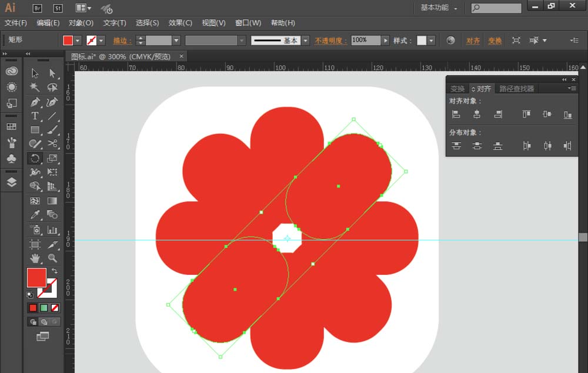588x373 pixels.
Task: Reset to default fill and stroke
Action: click(x=30, y=295)
